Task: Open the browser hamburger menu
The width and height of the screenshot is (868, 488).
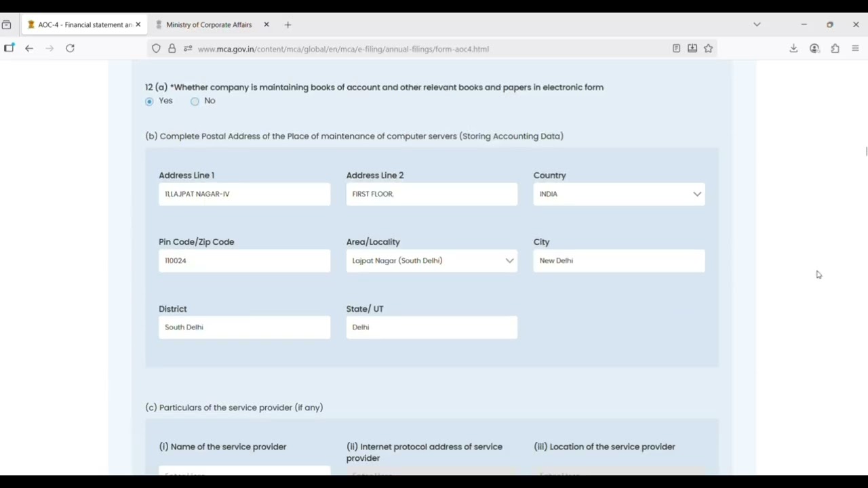Action: click(x=855, y=49)
